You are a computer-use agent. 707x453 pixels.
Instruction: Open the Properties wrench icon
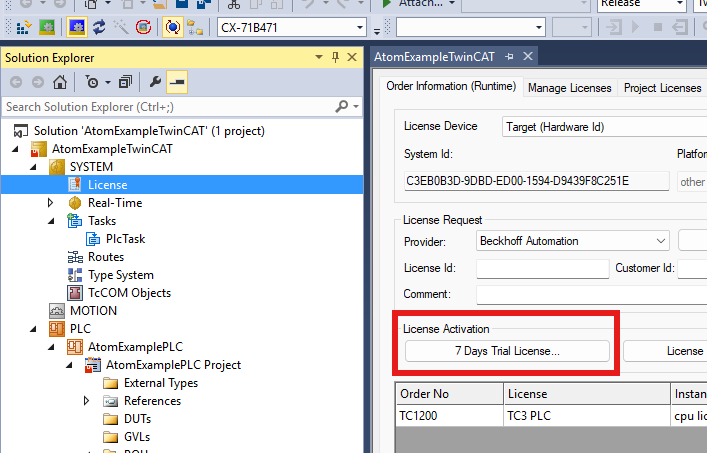point(155,82)
